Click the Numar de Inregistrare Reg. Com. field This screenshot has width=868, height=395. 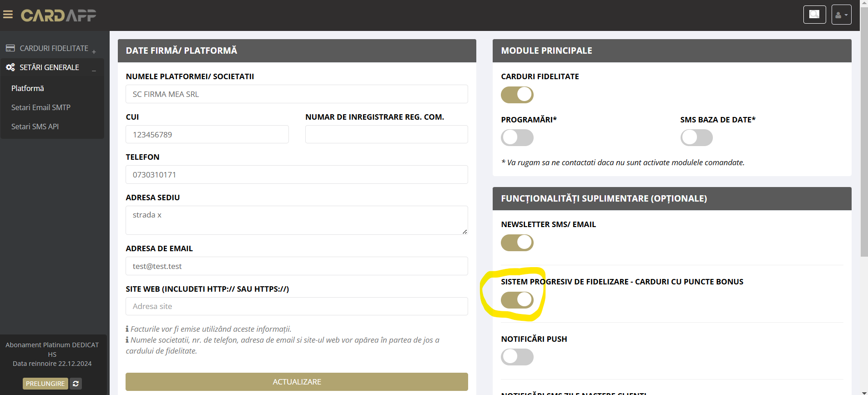[387, 134]
